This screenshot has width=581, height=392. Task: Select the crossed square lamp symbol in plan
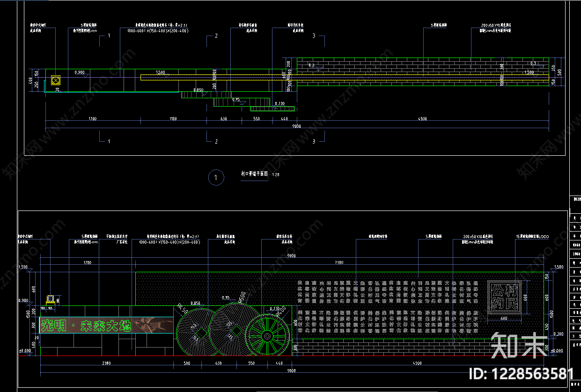(56, 80)
